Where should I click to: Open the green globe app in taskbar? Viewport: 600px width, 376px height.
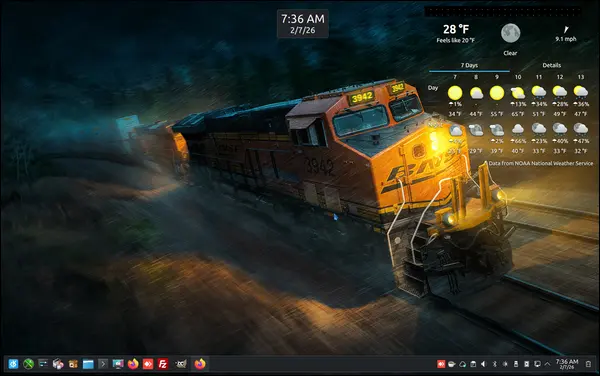click(x=28, y=364)
